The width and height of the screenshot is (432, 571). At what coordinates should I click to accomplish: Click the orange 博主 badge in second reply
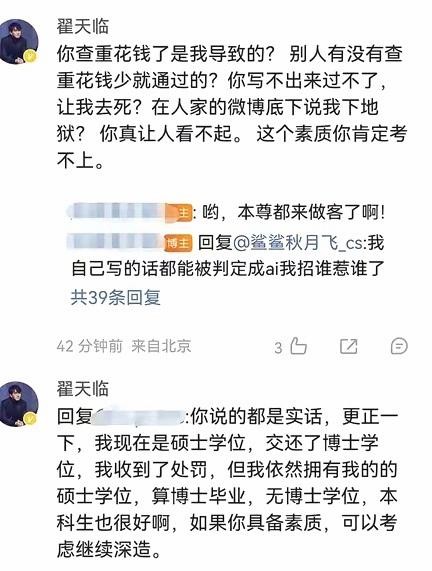click(x=178, y=243)
